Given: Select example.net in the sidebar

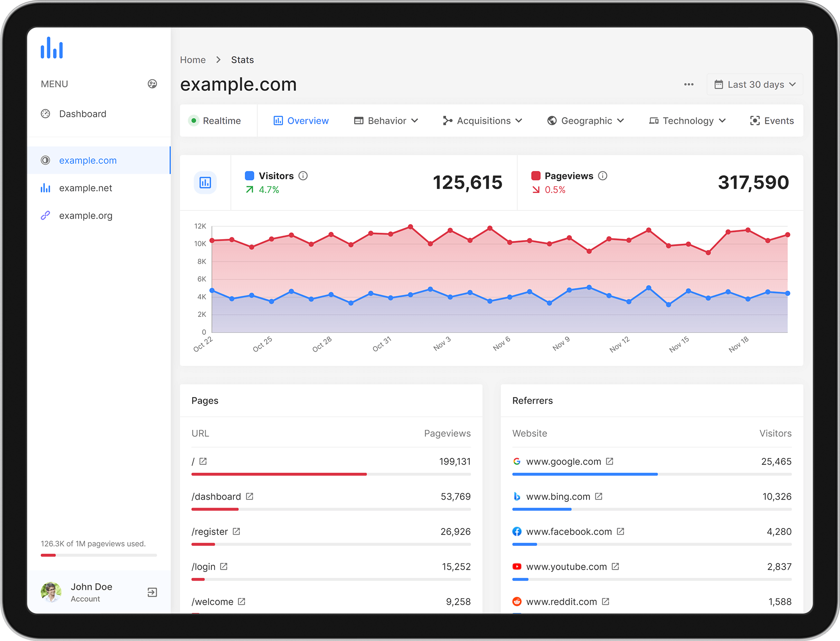Looking at the screenshot, I should click(x=86, y=188).
